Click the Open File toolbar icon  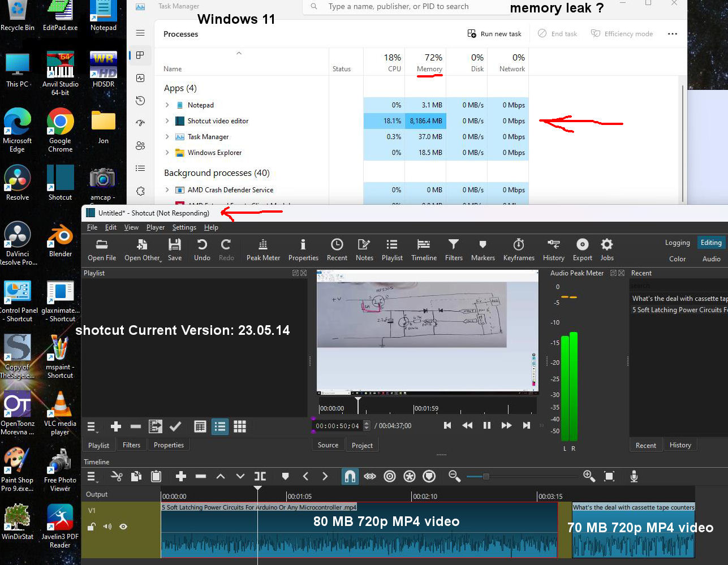click(x=102, y=249)
